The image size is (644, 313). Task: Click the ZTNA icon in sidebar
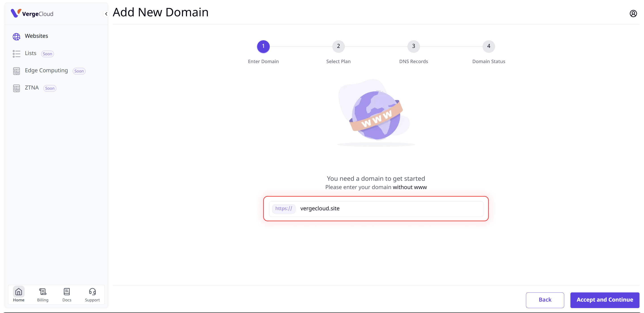tap(16, 87)
